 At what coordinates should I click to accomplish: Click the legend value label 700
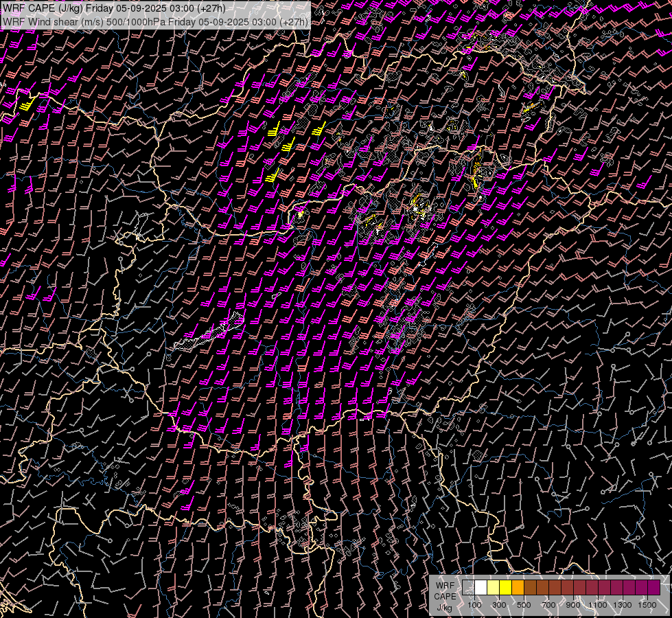click(x=548, y=605)
